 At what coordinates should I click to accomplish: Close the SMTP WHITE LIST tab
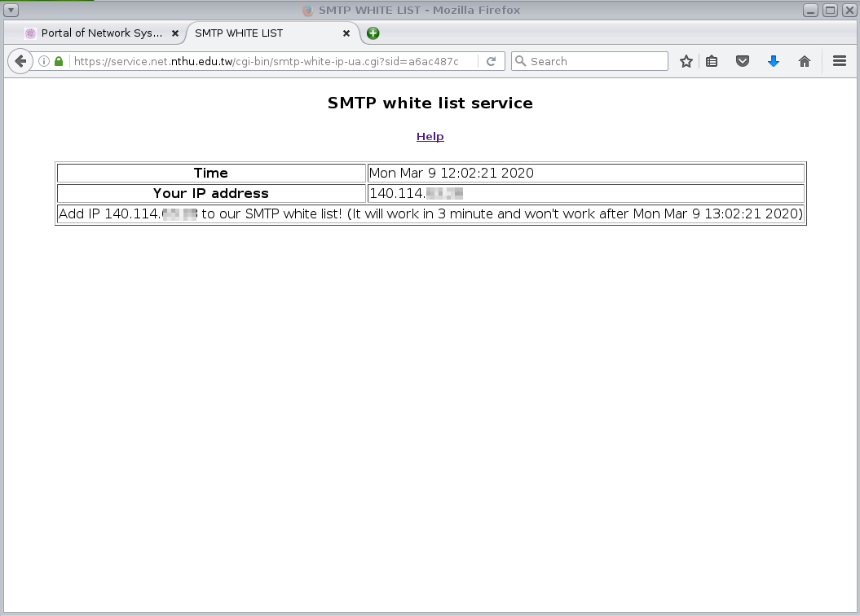point(346,33)
